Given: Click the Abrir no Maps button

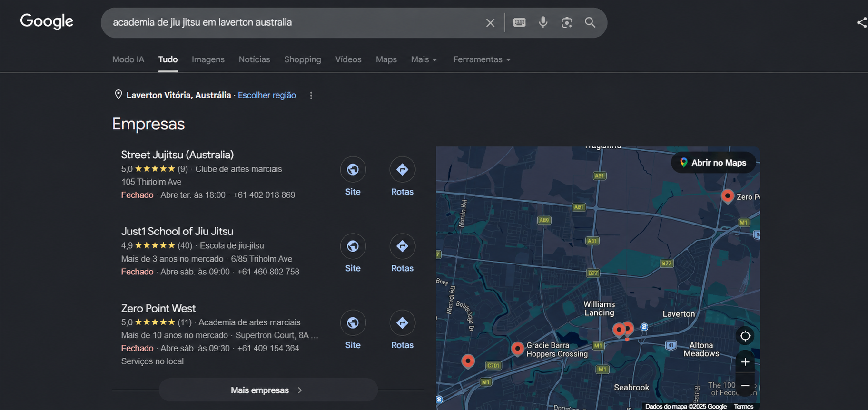Looking at the screenshot, I should [713, 163].
